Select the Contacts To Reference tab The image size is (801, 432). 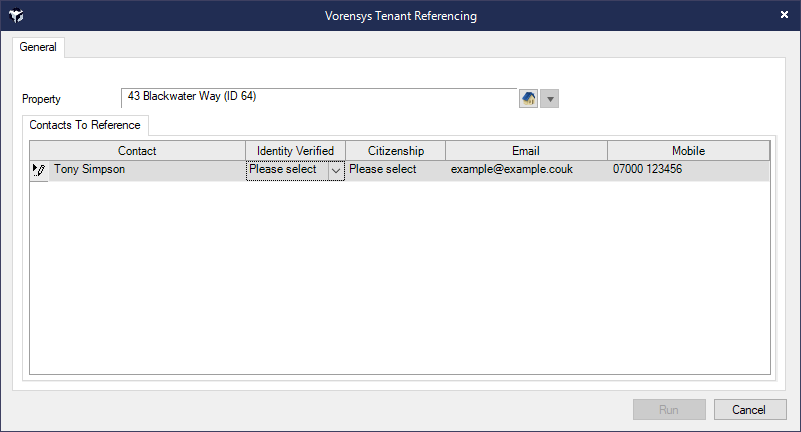click(x=85, y=125)
